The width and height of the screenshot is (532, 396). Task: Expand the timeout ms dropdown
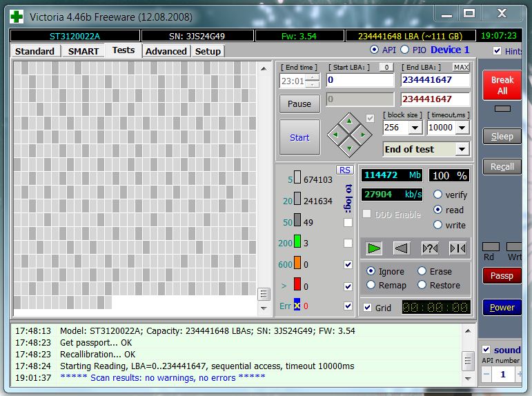pyautogui.click(x=462, y=128)
